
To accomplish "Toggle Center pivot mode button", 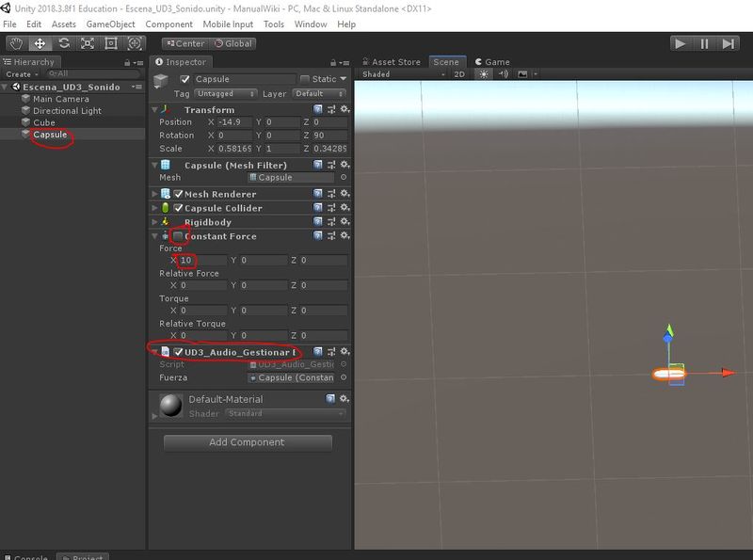I will tap(185, 43).
